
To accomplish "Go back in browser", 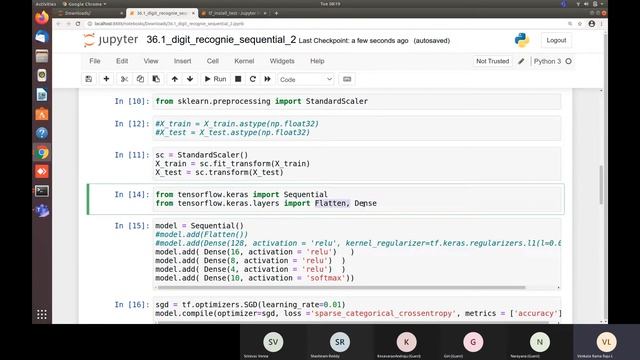I will coord(58,24).
